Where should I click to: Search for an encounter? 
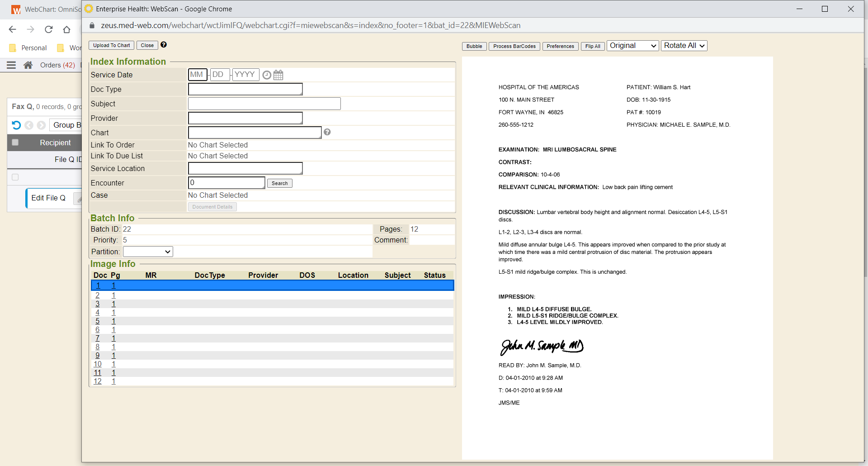pyautogui.click(x=279, y=183)
